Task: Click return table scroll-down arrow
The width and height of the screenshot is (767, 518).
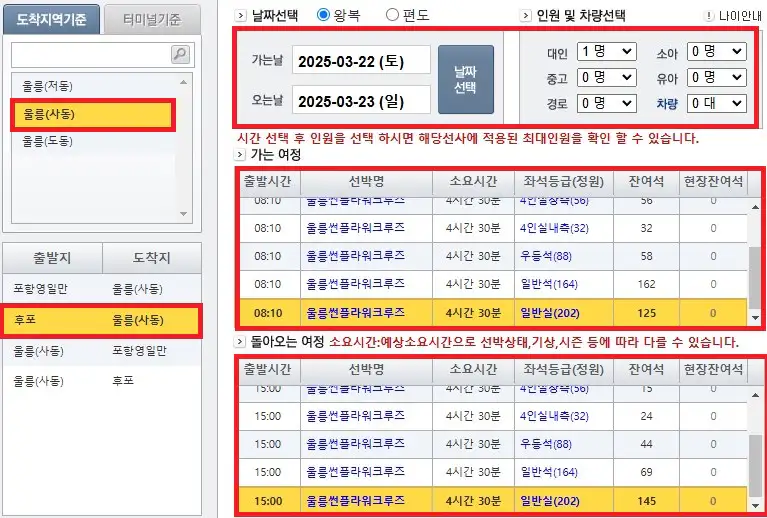Action: (x=755, y=506)
